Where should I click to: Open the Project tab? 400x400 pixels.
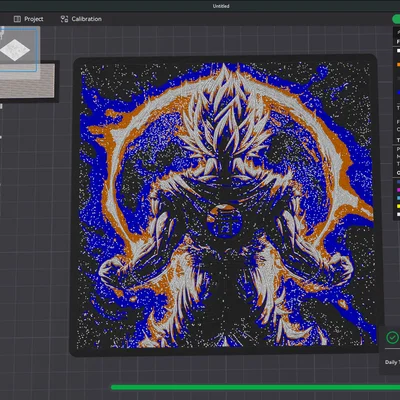coord(28,19)
